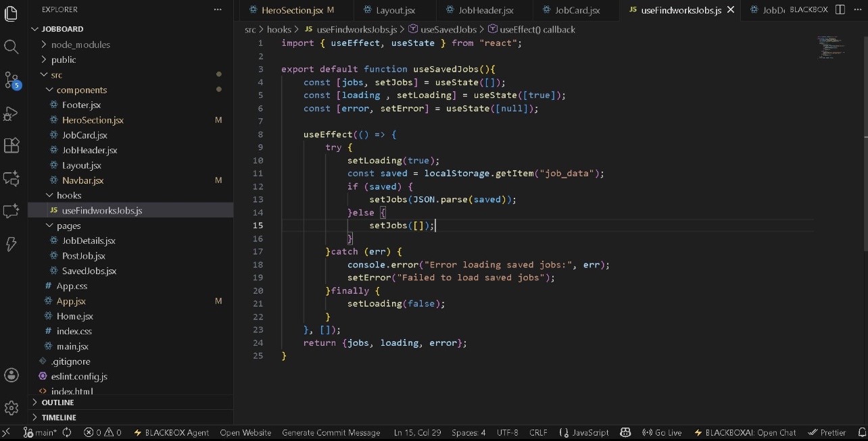Close the useFindworksJobs.js tab
Viewport: 868px width, 441px height.
tap(731, 10)
